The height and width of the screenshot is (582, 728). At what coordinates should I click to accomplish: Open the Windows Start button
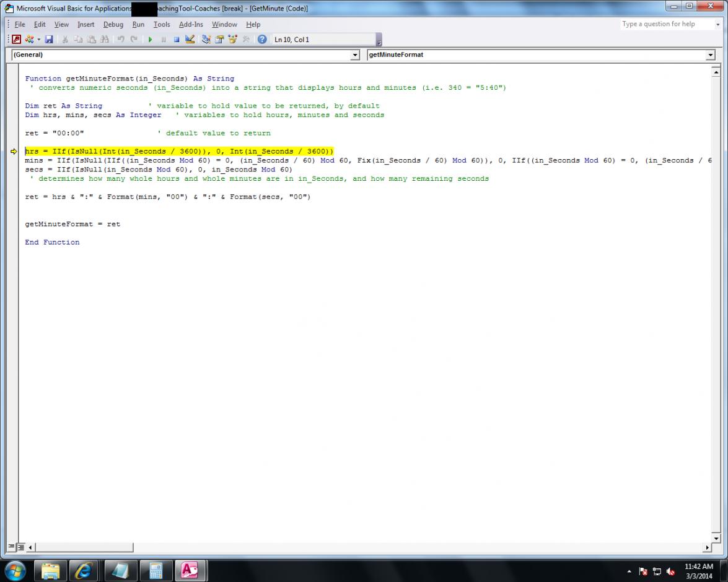[x=15, y=570]
